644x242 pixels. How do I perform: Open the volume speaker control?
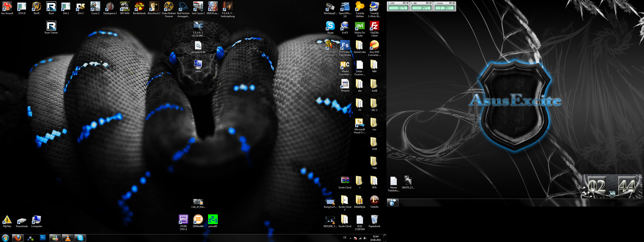(x=365, y=238)
